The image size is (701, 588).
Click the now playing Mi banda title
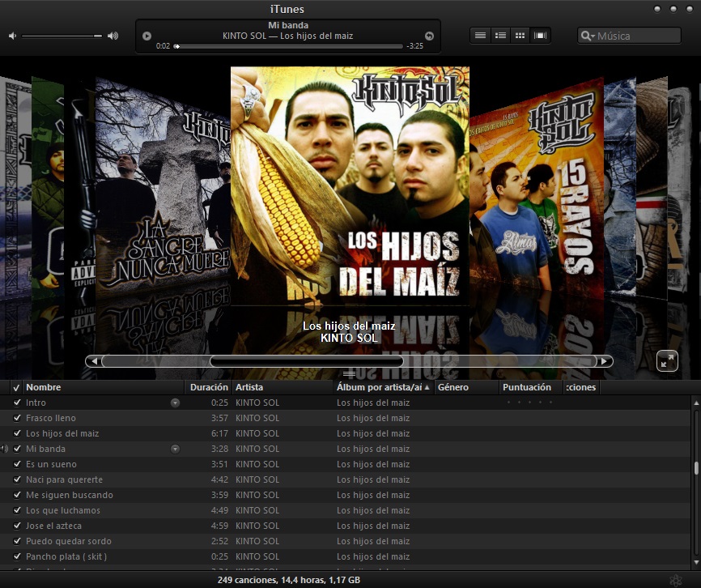point(288,25)
